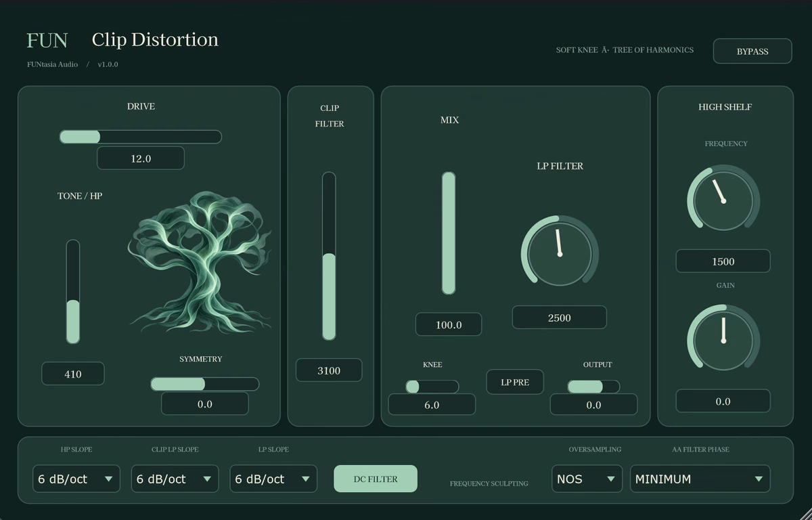Image resolution: width=812 pixels, height=520 pixels.
Task: Click the OUTPUT slider
Action: (593, 387)
